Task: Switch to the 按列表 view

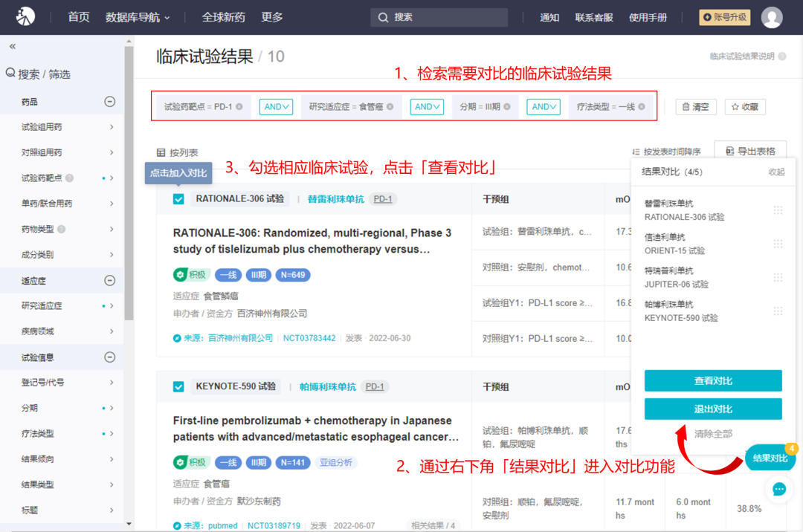Action: tap(177, 152)
